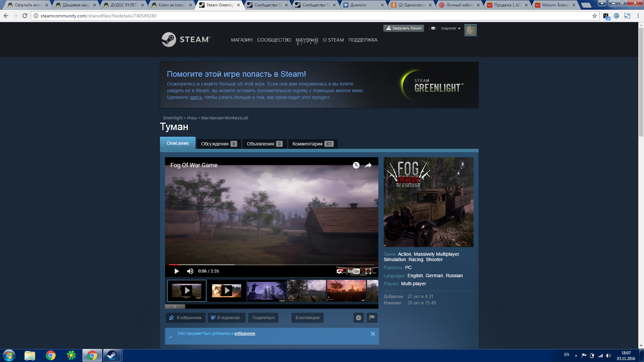Show hidden system tray icons

click(x=576, y=356)
